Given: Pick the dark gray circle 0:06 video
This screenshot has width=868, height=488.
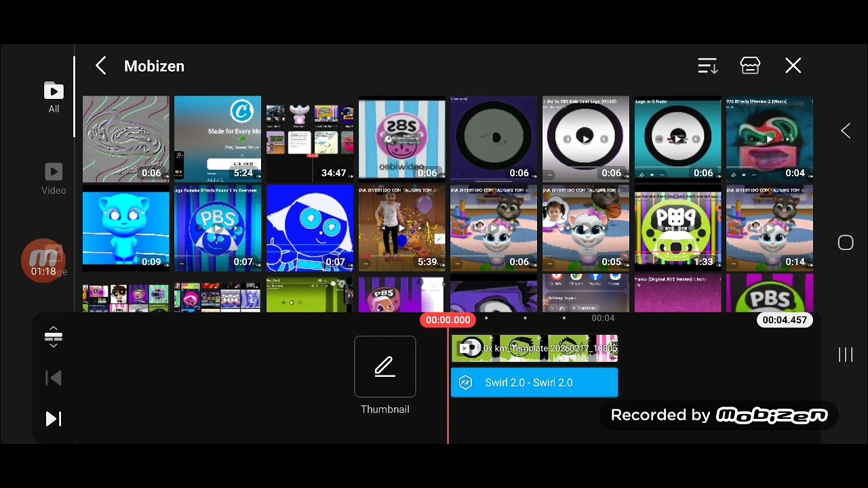Looking at the screenshot, I should pyautogui.click(x=494, y=139).
